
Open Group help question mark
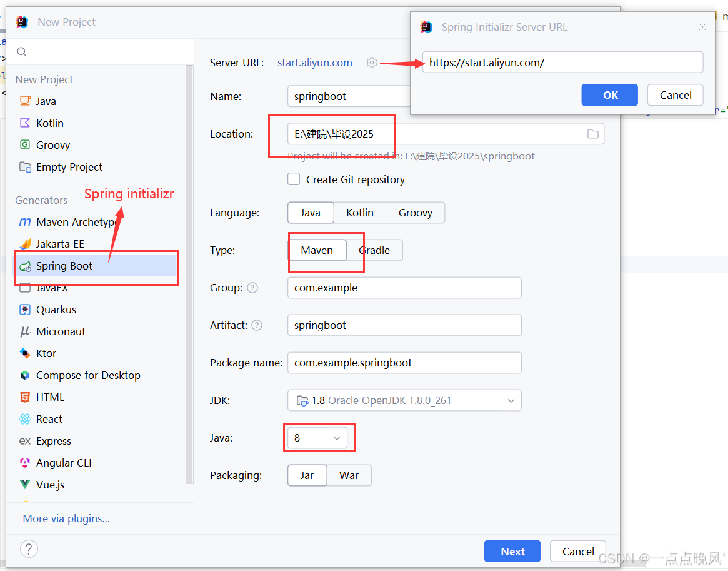(x=252, y=288)
